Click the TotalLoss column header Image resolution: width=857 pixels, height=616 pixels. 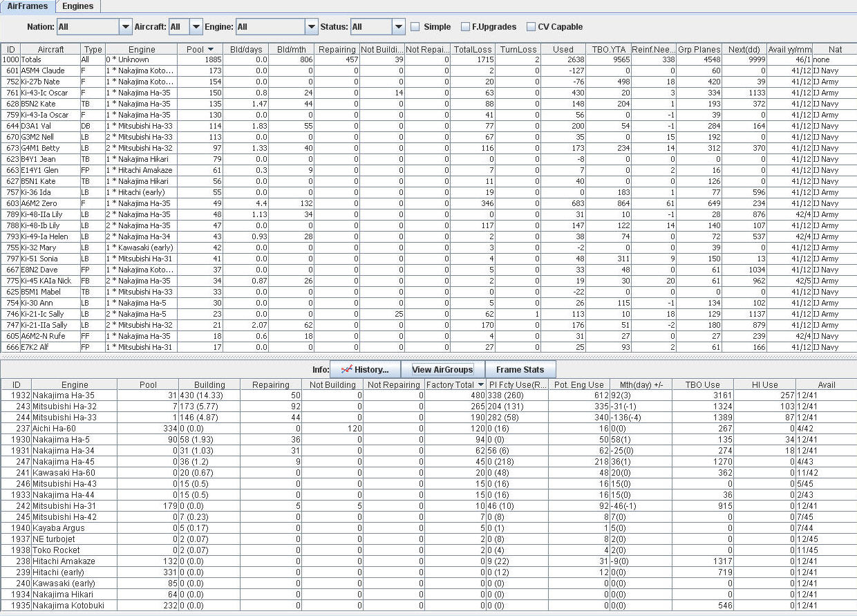coord(472,49)
